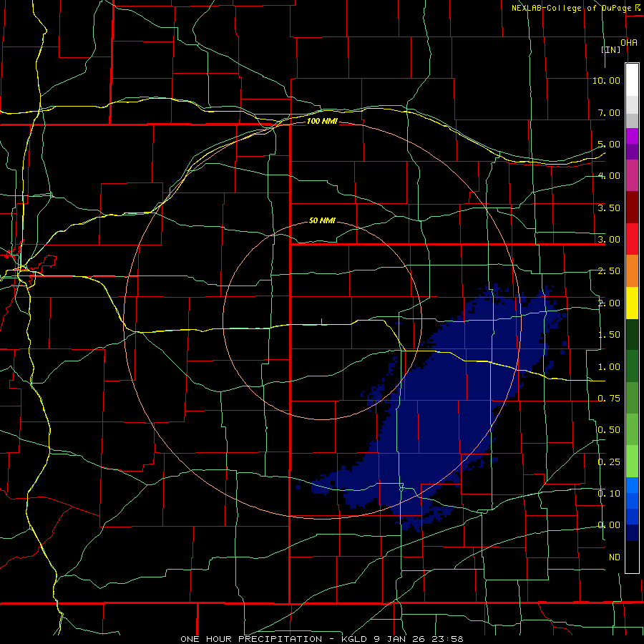
Task: Click the 2.00 scale value
Action: pyautogui.click(x=609, y=303)
